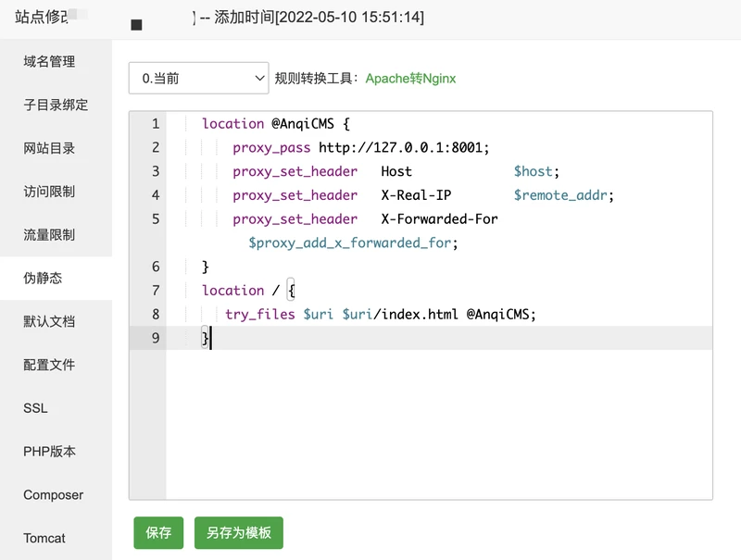
Task: Open the Apache转Nginx conversion tool link
Action: tap(410, 79)
